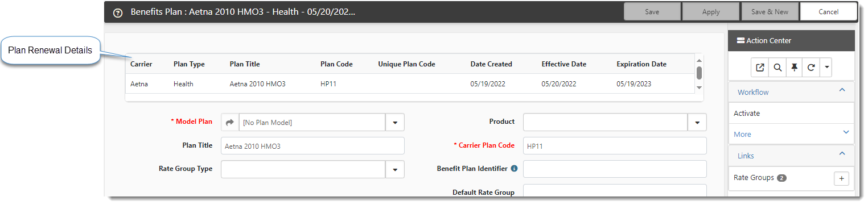Open the Model Plan dropdown
The width and height of the screenshot is (868, 205).
[x=395, y=122]
